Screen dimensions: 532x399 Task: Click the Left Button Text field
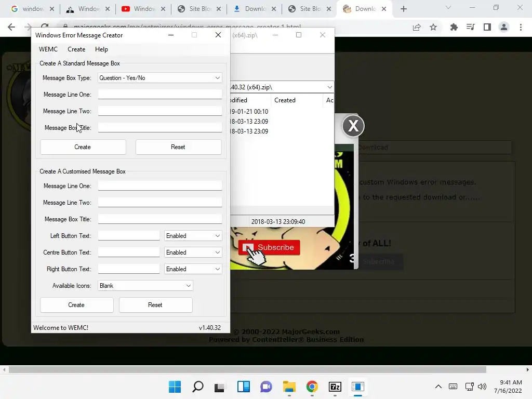point(129,235)
